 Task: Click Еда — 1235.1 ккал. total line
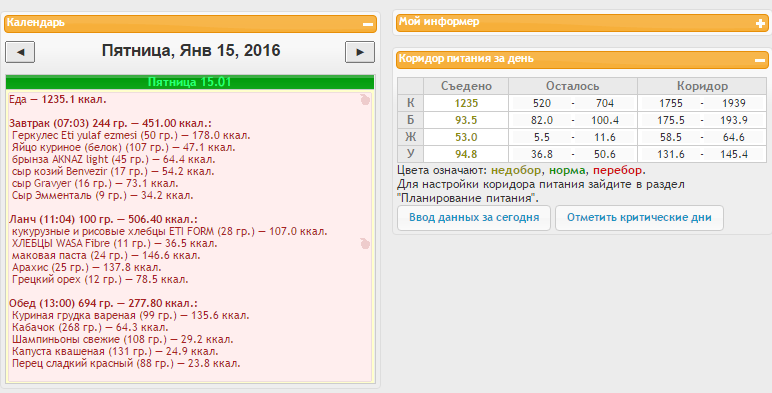pyautogui.click(x=58, y=99)
